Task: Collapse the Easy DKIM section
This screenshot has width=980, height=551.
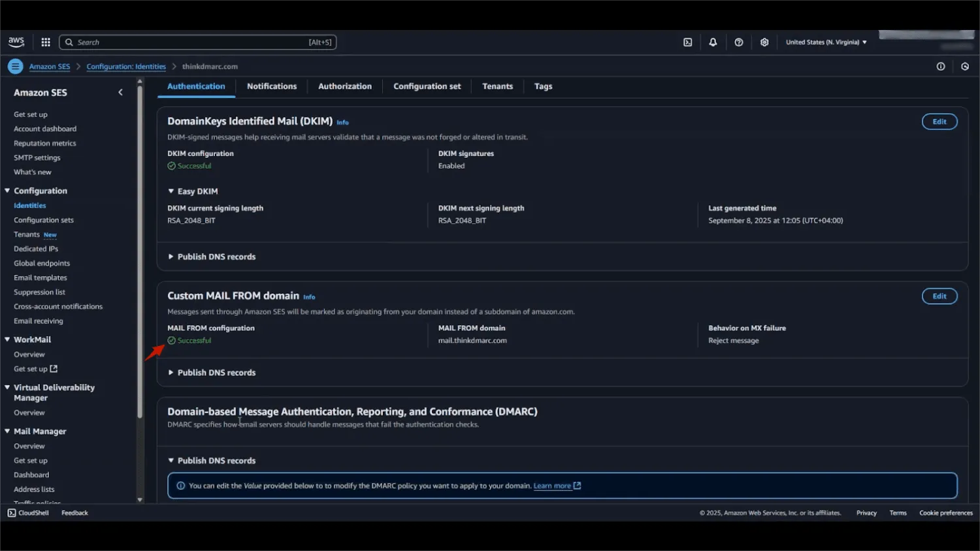Action: click(x=193, y=191)
